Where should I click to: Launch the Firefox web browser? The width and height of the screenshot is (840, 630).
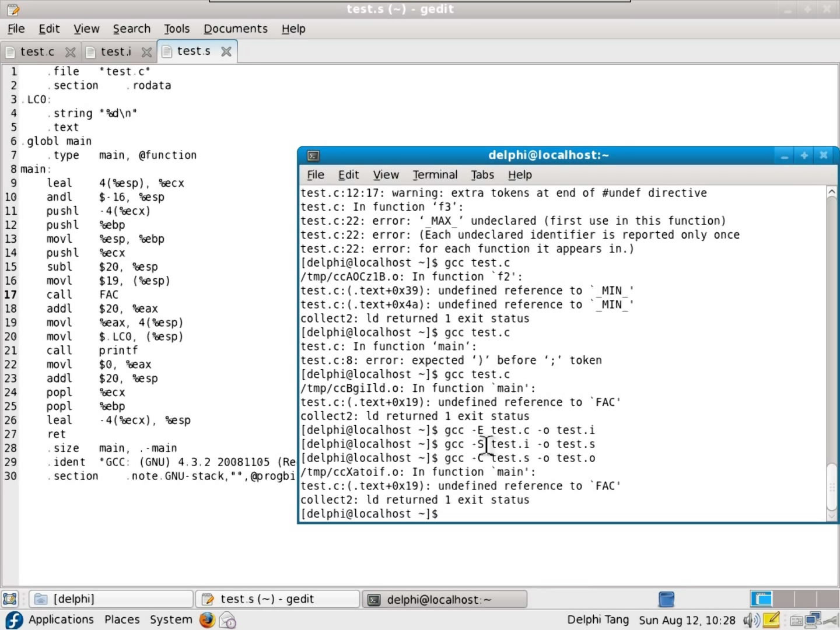point(207,619)
